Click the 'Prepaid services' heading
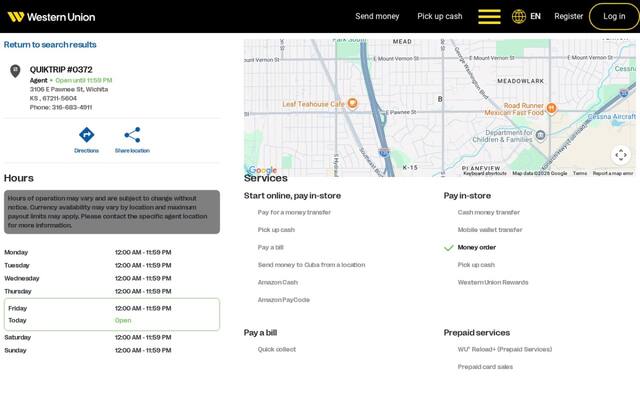The image size is (640, 400). coord(477,333)
